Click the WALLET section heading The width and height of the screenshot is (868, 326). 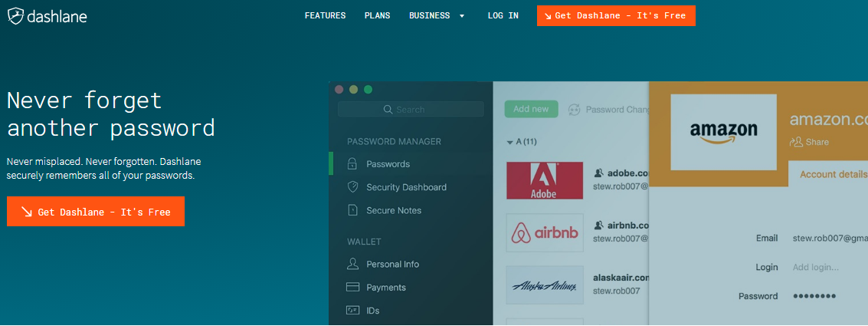click(364, 242)
